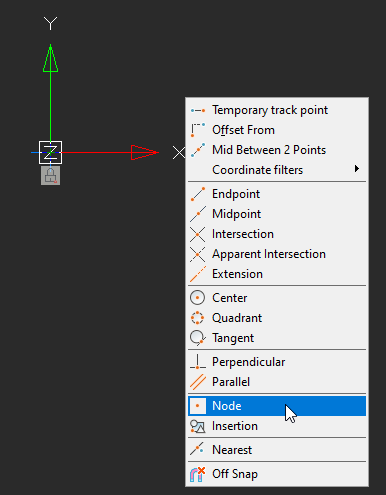Click the Perpendicular snap icon
The width and height of the screenshot is (386, 495).
(198, 362)
